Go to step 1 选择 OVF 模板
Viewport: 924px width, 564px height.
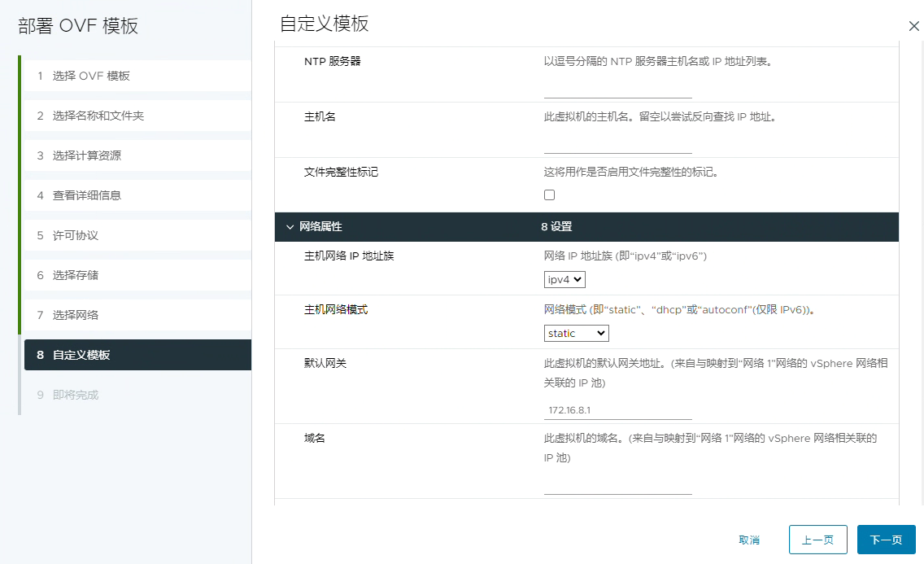click(138, 76)
